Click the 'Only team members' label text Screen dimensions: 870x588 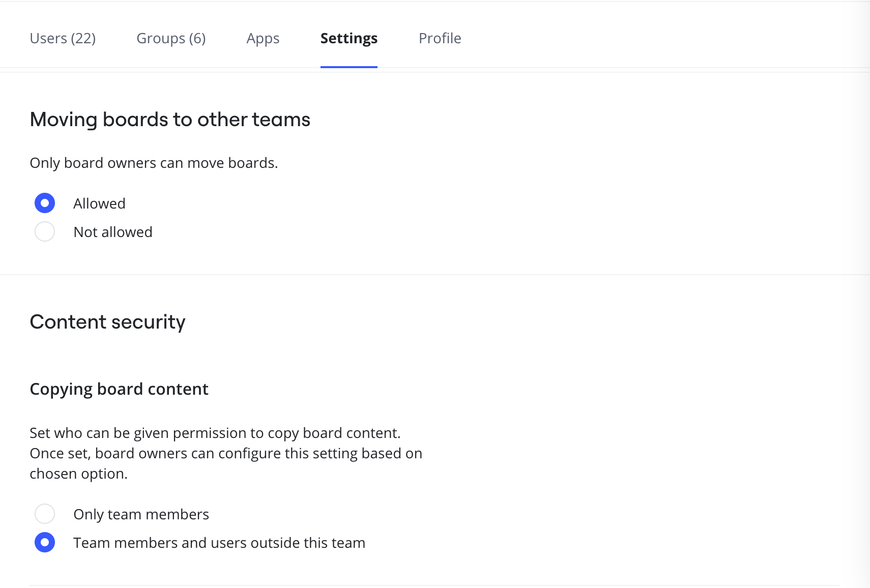[141, 514]
